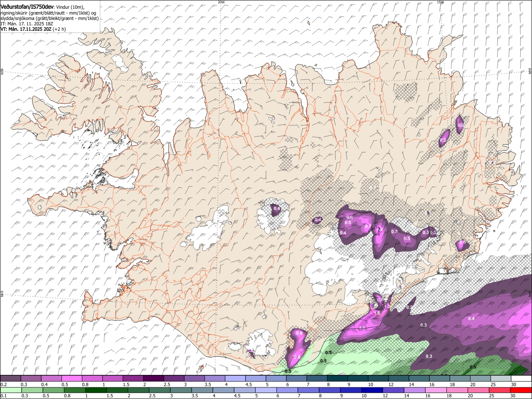Viewport: 532px width, 399px height.
Task: Pick upper legend swatch for 0.3–0.4
Action: tap(31, 379)
